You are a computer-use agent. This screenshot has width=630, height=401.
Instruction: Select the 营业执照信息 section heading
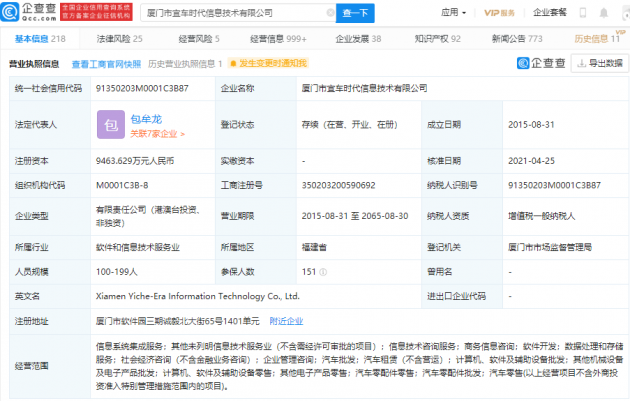click(34, 64)
